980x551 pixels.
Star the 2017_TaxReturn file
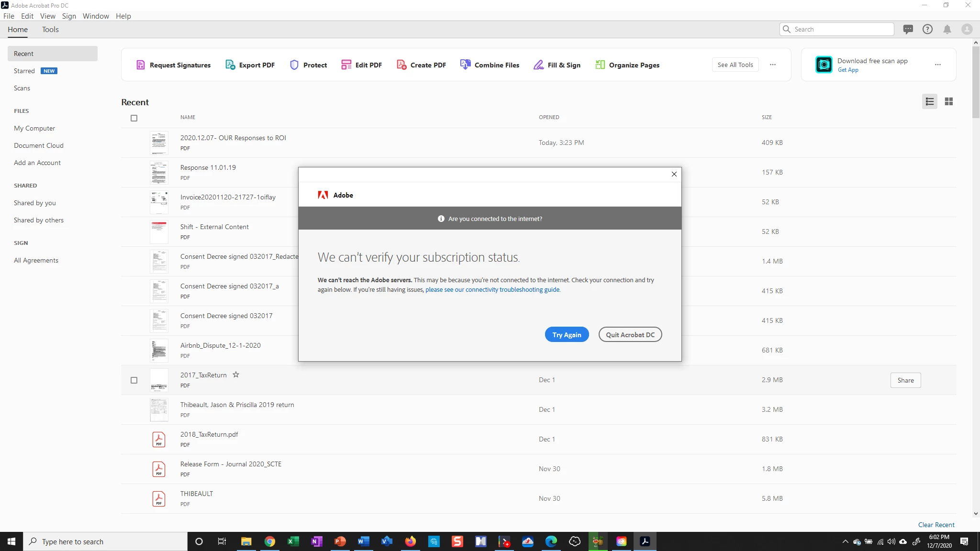pyautogui.click(x=236, y=375)
